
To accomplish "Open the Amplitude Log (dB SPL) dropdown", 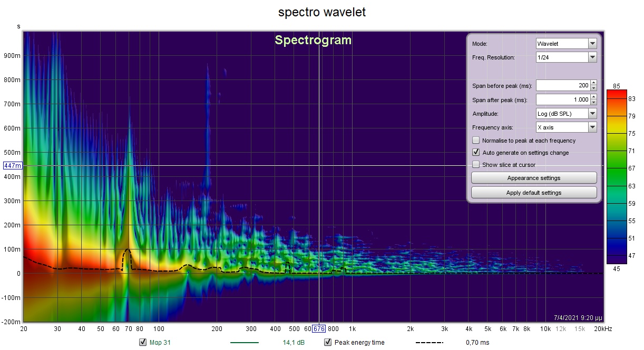I will pyautogui.click(x=566, y=114).
